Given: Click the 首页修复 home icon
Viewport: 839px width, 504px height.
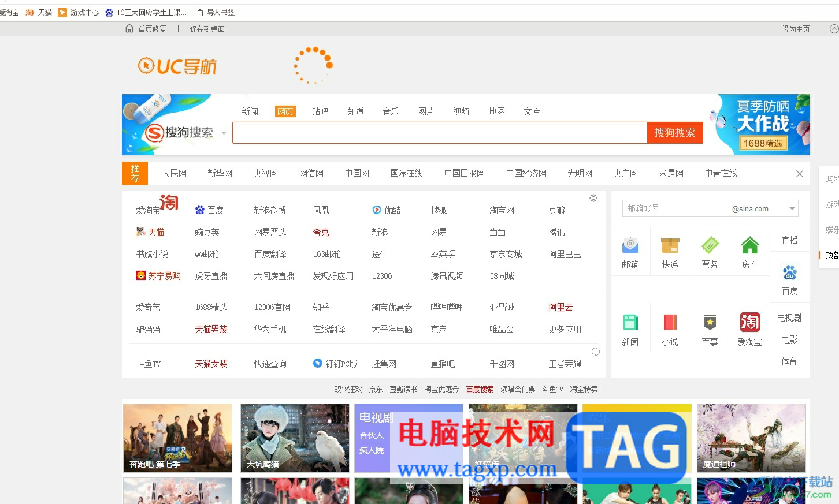Looking at the screenshot, I should pos(129,28).
